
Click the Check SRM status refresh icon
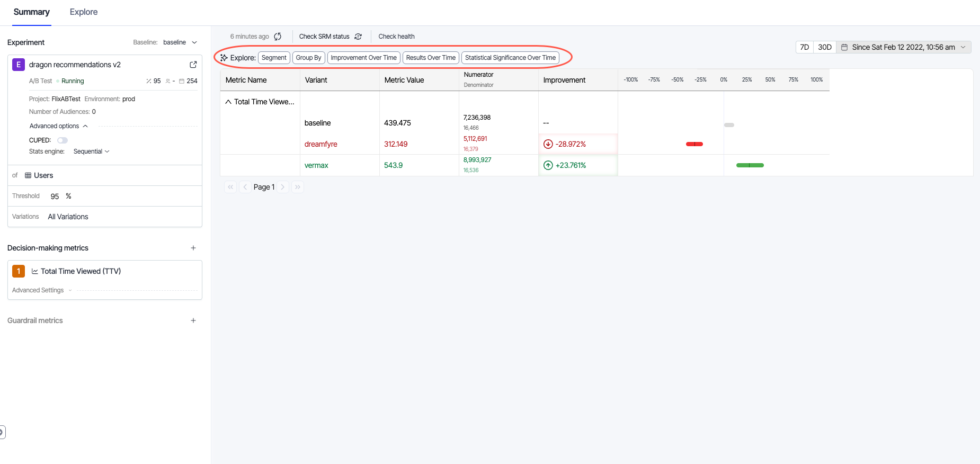coord(358,37)
